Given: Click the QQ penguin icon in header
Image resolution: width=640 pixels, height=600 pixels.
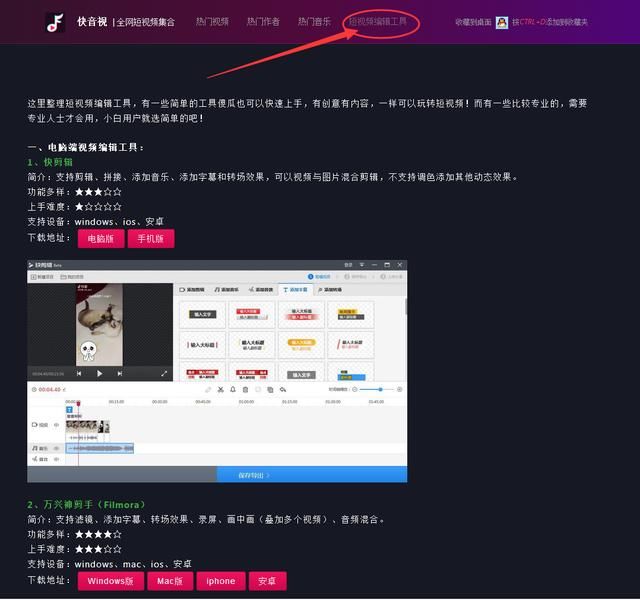Looking at the screenshot, I should pyautogui.click(x=502, y=22).
